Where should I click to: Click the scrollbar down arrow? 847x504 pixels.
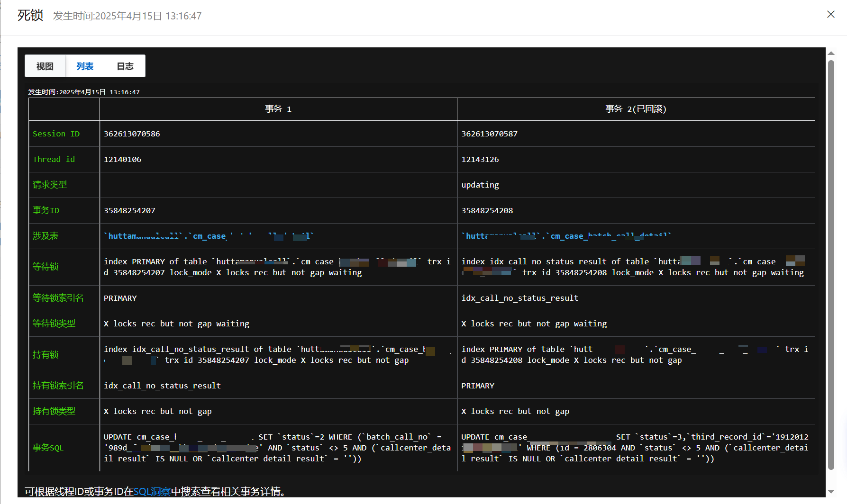coord(831,492)
